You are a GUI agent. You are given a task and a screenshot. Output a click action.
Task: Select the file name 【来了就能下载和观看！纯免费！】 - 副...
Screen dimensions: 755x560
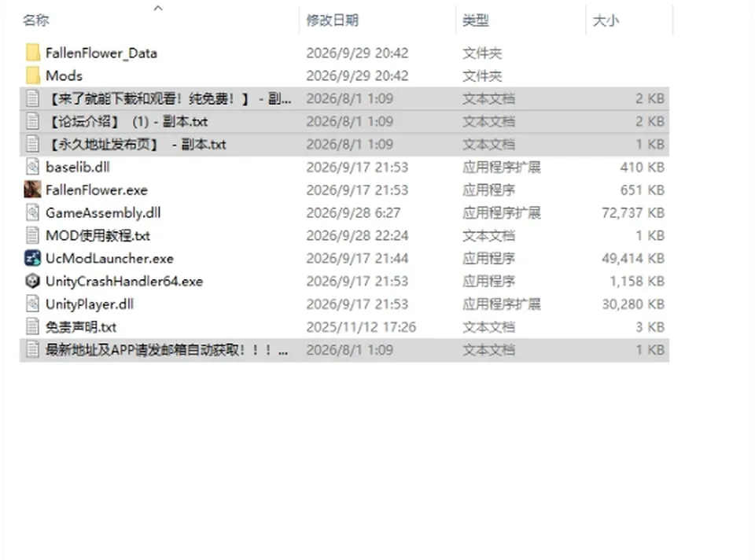coord(168,99)
